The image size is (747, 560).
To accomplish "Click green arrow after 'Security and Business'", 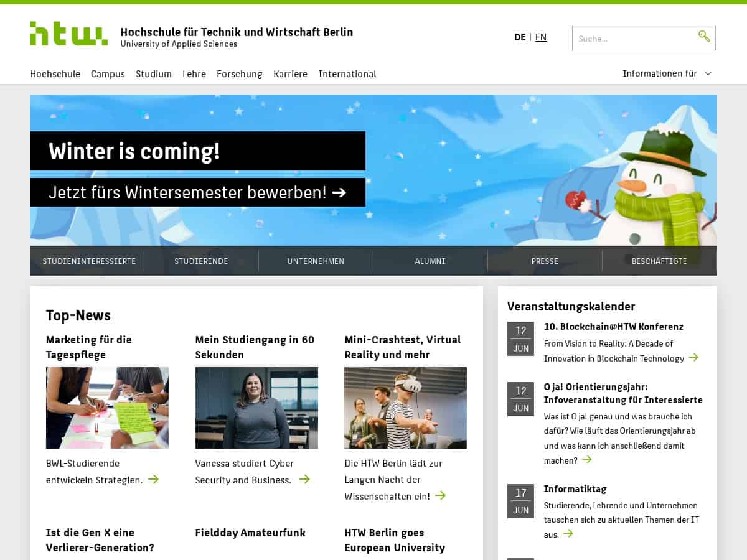I will (304, 479).
